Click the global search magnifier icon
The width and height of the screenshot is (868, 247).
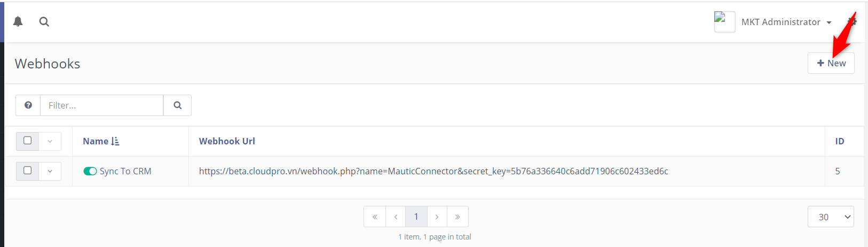(44, 21)
